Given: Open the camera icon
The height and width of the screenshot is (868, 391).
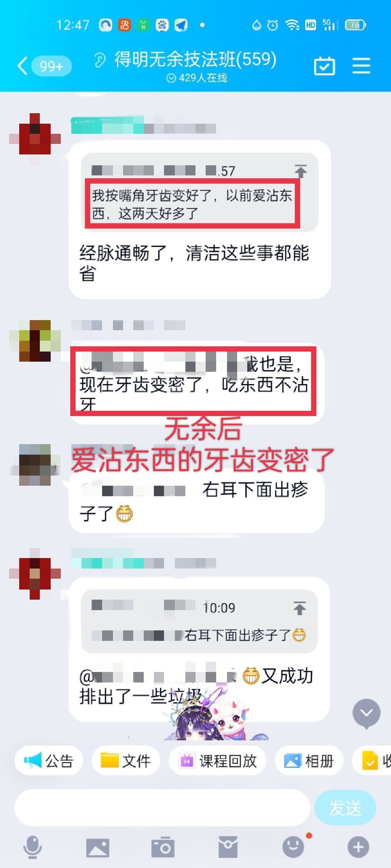Looking at the screenshot, I should pos(163,847).
